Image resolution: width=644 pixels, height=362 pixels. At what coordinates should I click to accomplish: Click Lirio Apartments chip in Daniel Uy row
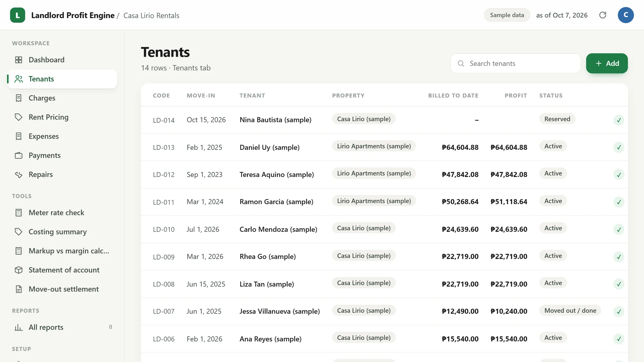[374, 146]
